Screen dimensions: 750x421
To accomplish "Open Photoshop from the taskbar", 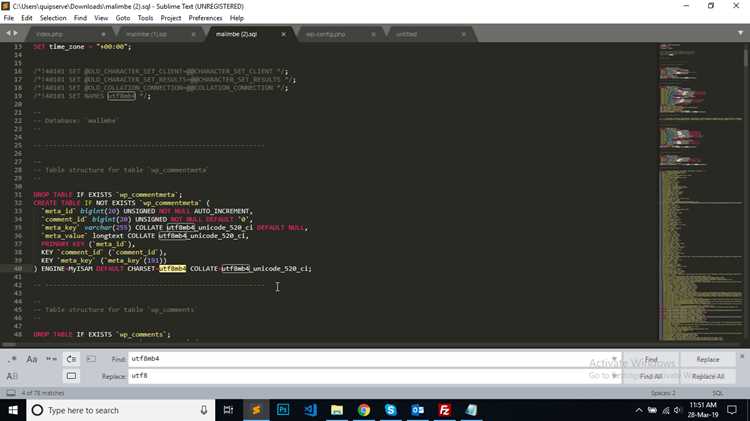I will point(283,410).
